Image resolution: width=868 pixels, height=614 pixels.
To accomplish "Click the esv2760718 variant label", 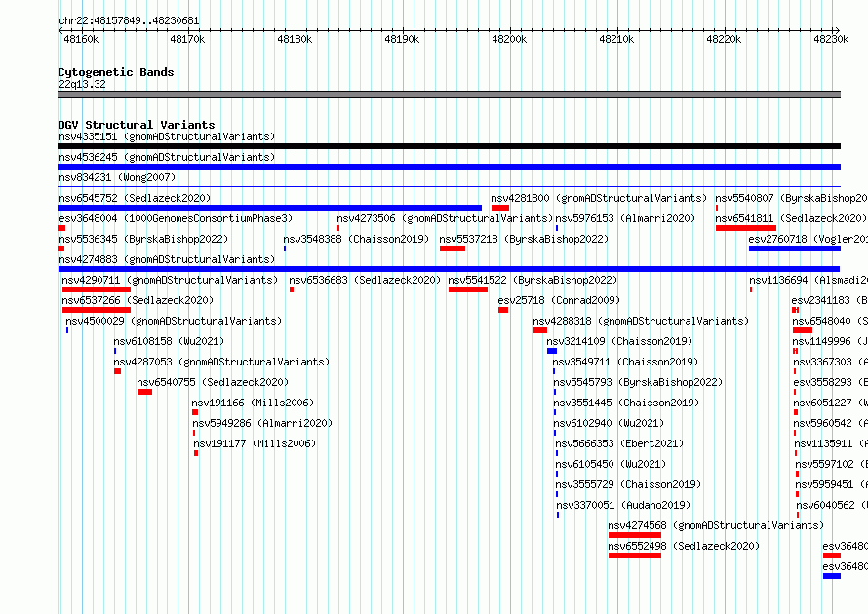I will tap(808, 239).
